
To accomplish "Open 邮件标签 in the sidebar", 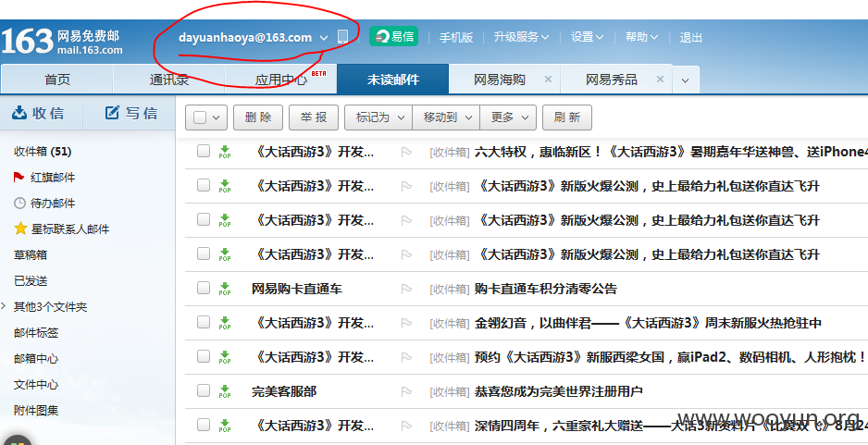I will click(36, 333).
